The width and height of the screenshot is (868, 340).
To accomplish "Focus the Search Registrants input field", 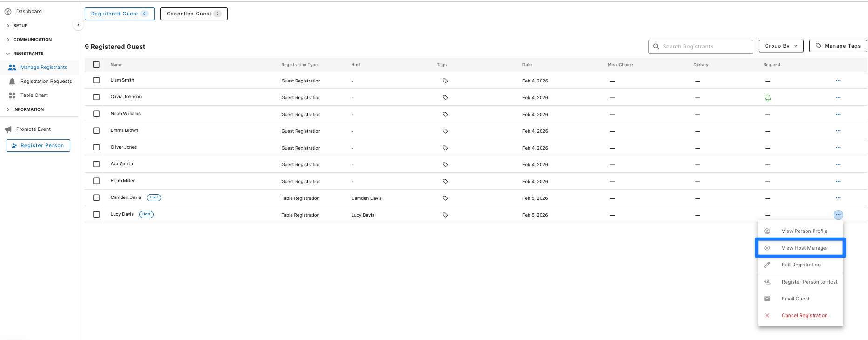I will 700,47.
